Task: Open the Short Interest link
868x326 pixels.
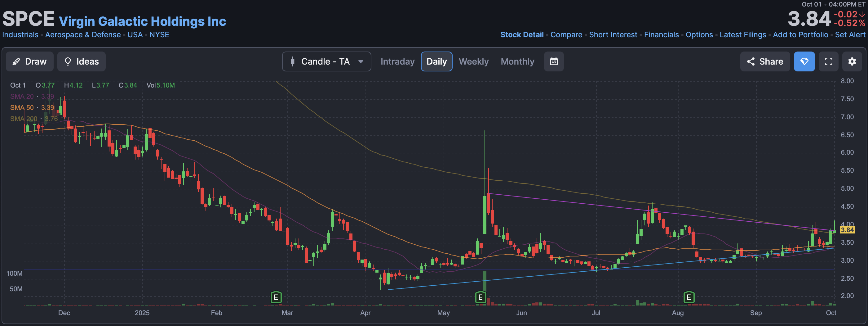Action: pos(613,35)
